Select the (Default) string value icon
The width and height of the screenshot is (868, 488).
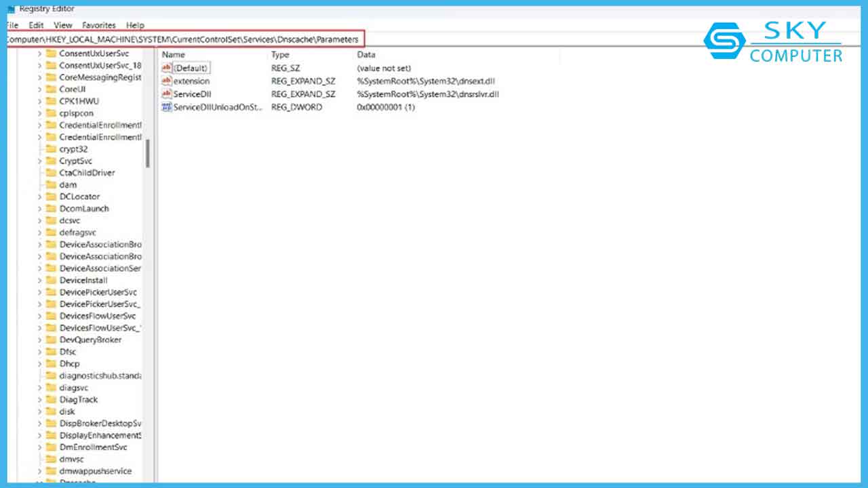tap(167, 68)
